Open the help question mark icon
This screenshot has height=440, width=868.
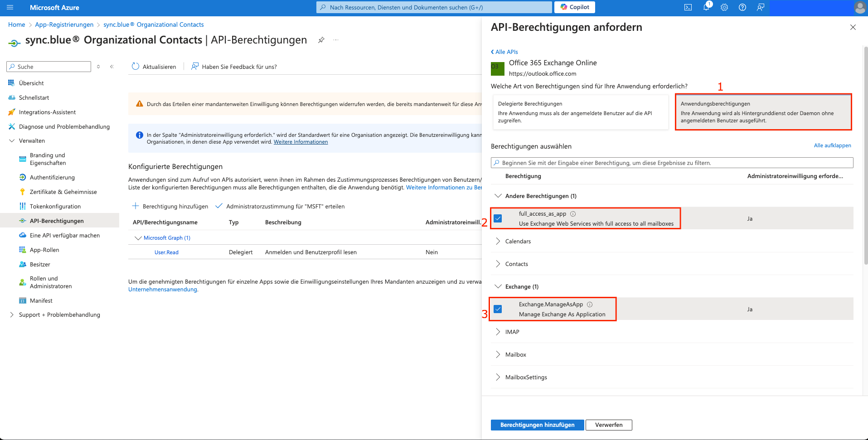tap(742, 7)
